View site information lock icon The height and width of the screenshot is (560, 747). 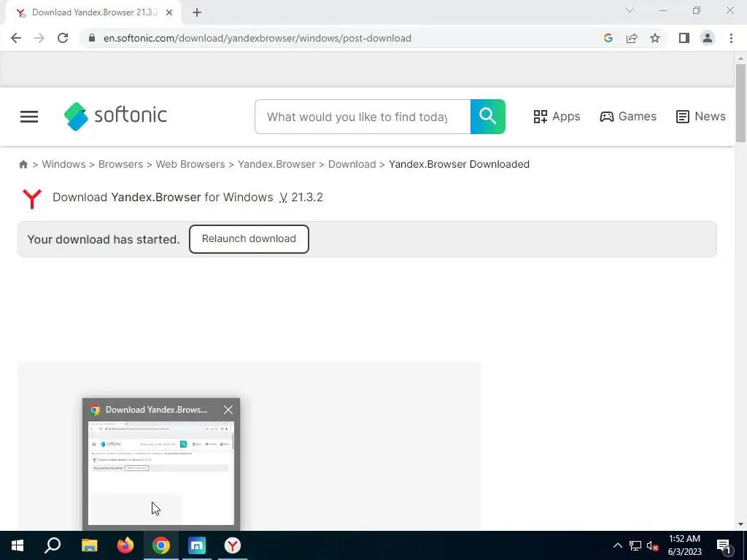[92, 38]
